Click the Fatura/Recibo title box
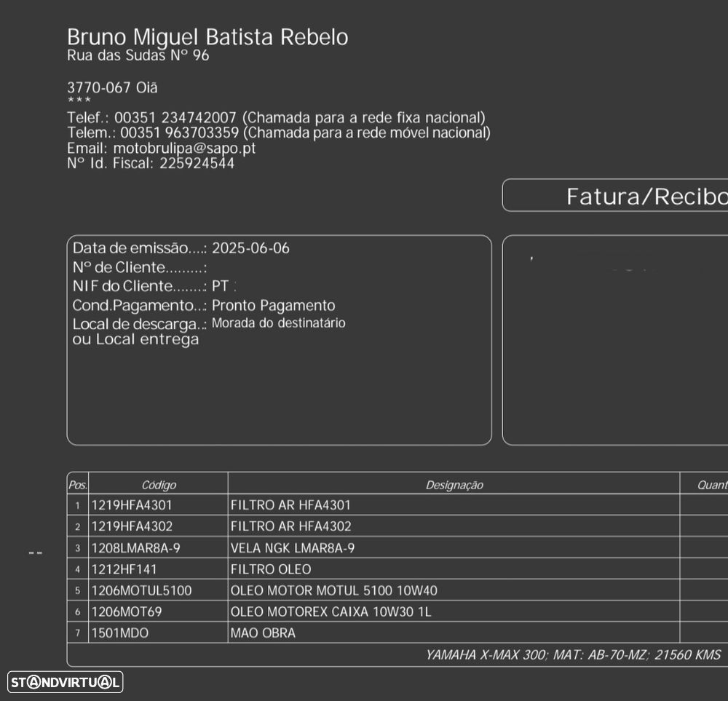This screenshot has width=728, height=701. 615,195
